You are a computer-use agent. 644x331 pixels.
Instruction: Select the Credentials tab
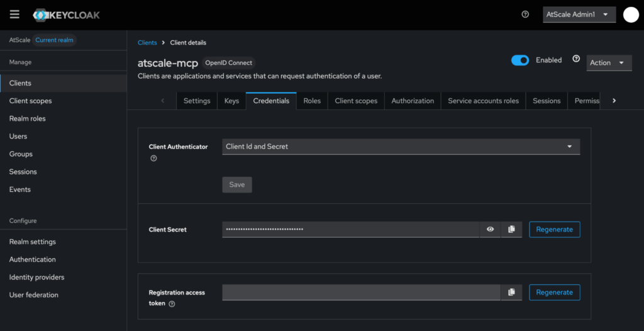[271, 101]
